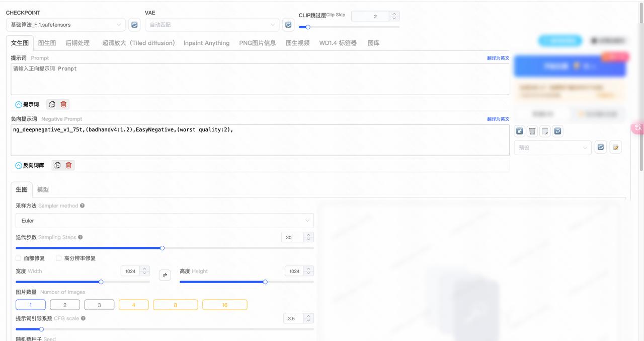Refresh the CHECKPOINT model list
This screenshot has height=341, width=644.
tap(134, 25)
